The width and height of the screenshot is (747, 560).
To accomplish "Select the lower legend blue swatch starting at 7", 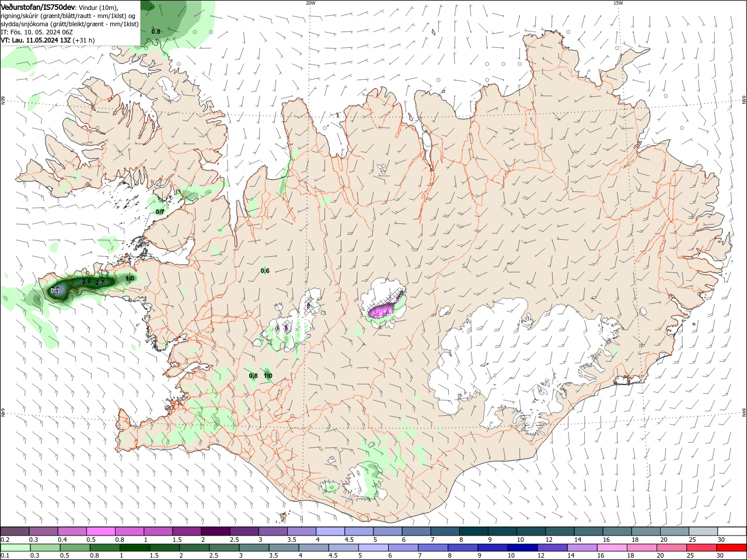I will (433, 547).
